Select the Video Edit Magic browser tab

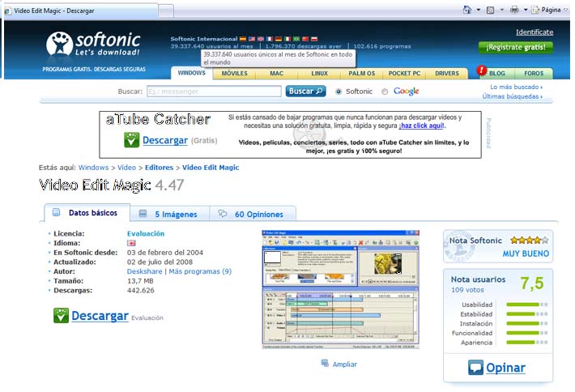(x=80, y=11)
